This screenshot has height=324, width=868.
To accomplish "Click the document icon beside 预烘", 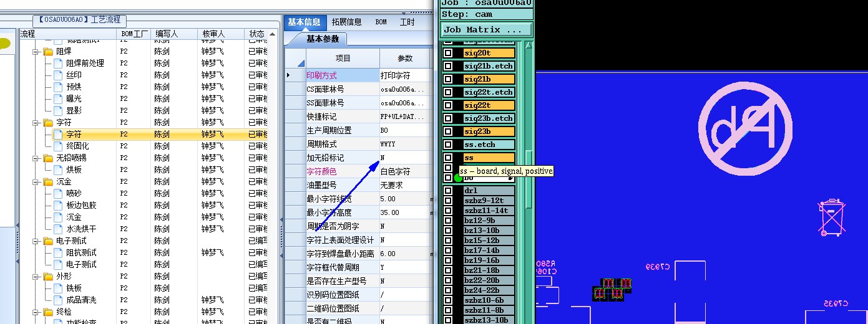I will (x=58, y=87).
